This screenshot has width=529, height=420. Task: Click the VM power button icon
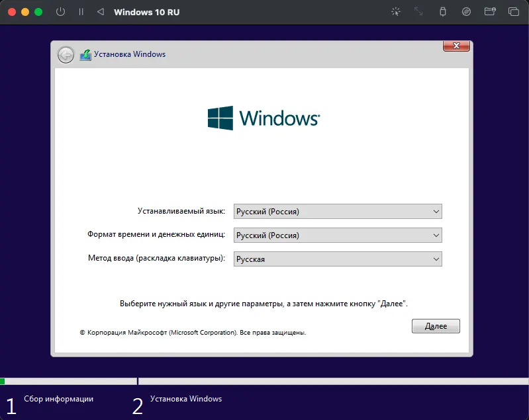pos(60,12)
